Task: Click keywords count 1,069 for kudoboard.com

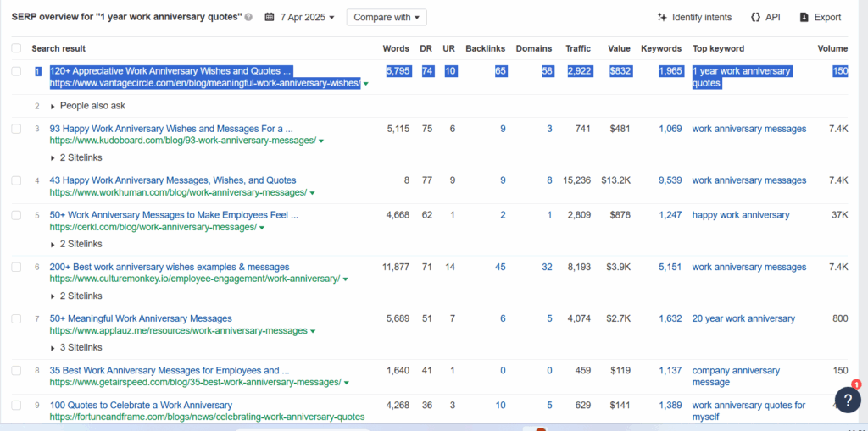Action: 670,129
